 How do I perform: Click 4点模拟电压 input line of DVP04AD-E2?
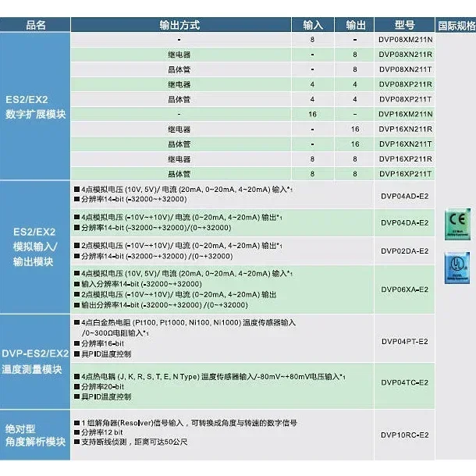(183, 190)
